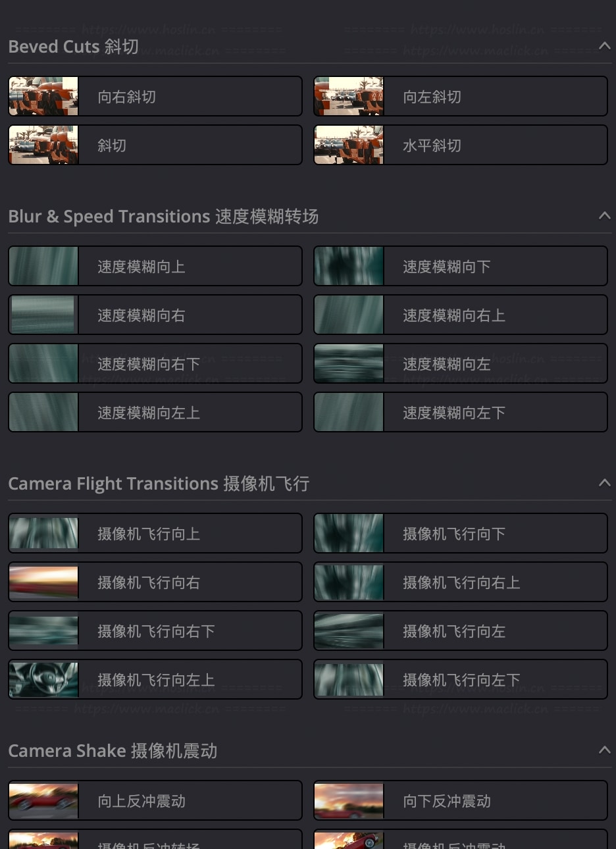The image size is (616, 849).
Task: Click the 摄像机飞行向左上 steering-wheel thumbnail
Action: [x=43, y=679]
